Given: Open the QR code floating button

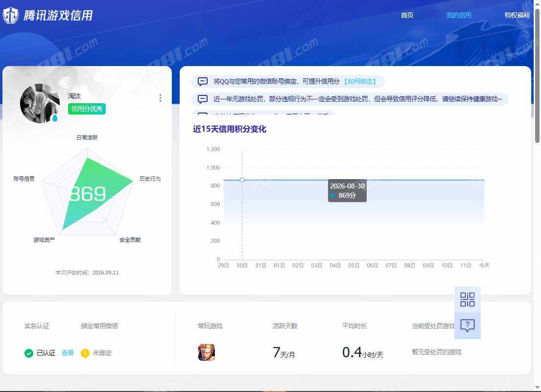Looking at the screenshot, I should click(x=467, y=299).
